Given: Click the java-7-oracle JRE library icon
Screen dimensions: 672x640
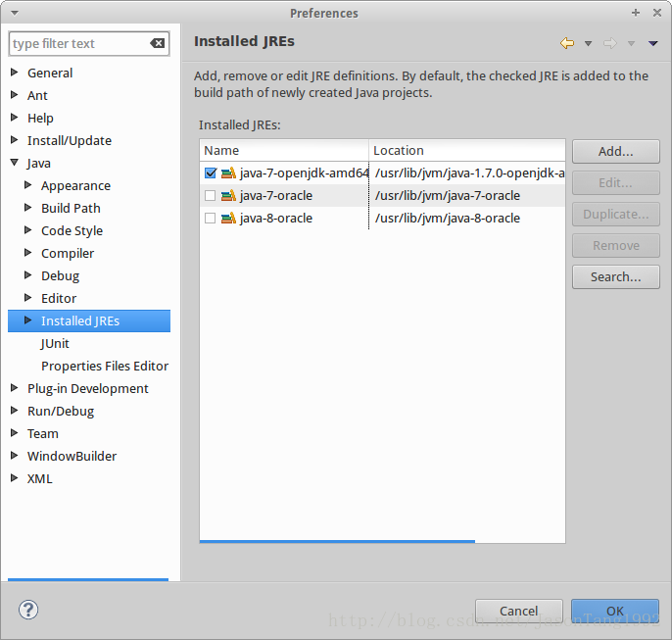Looking at the screenshot, I should 228,195.
